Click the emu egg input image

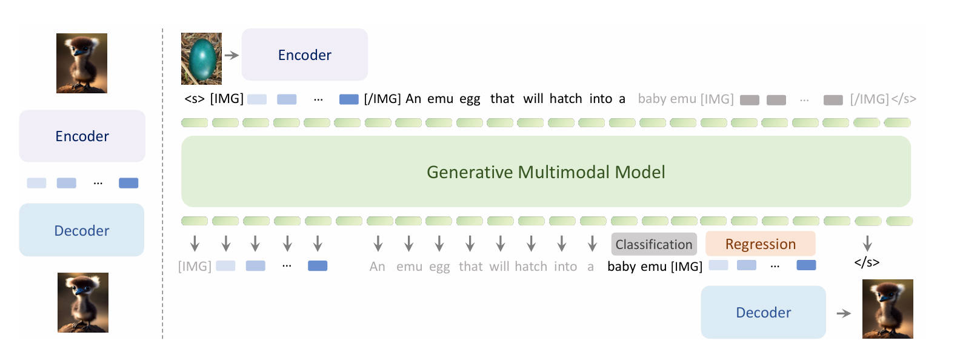coord(201,58)
